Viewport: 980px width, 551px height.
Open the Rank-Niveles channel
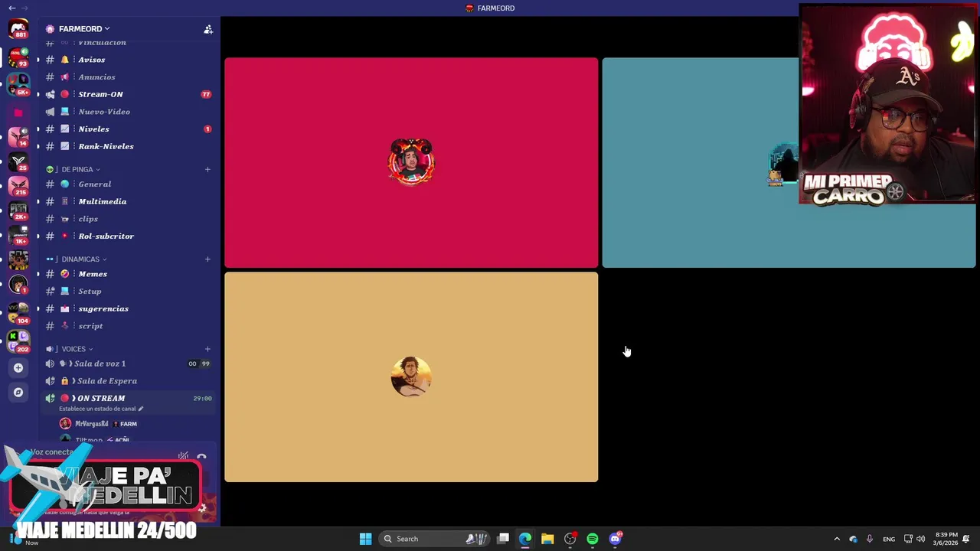(128, 146)
